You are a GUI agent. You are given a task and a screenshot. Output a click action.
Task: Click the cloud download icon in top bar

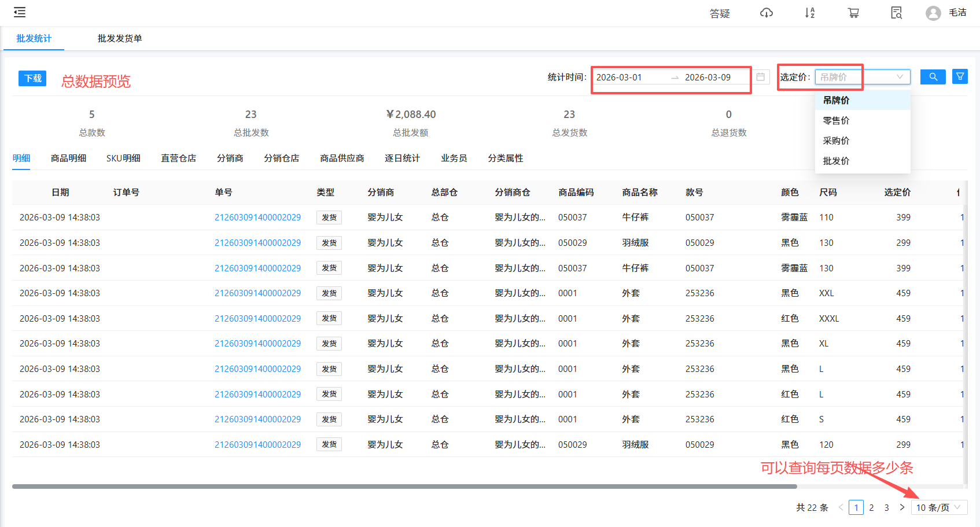(x=766, y=12)
